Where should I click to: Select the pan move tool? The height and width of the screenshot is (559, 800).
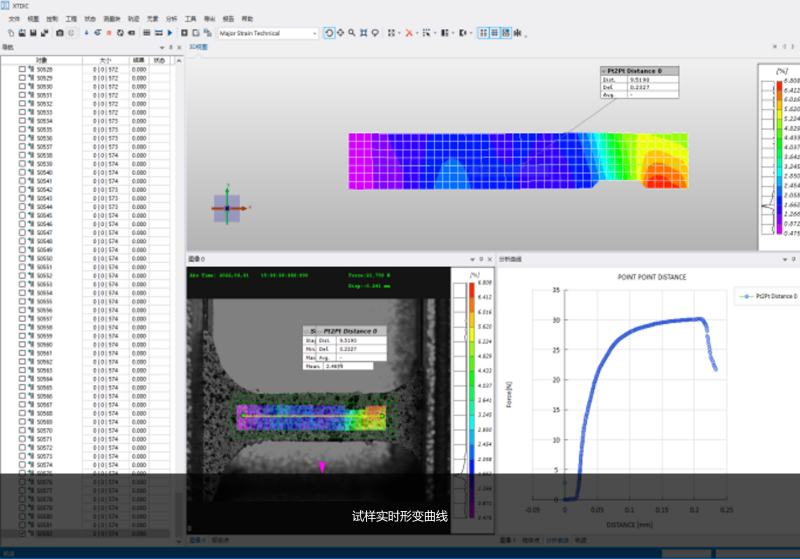tap(340, 33)
